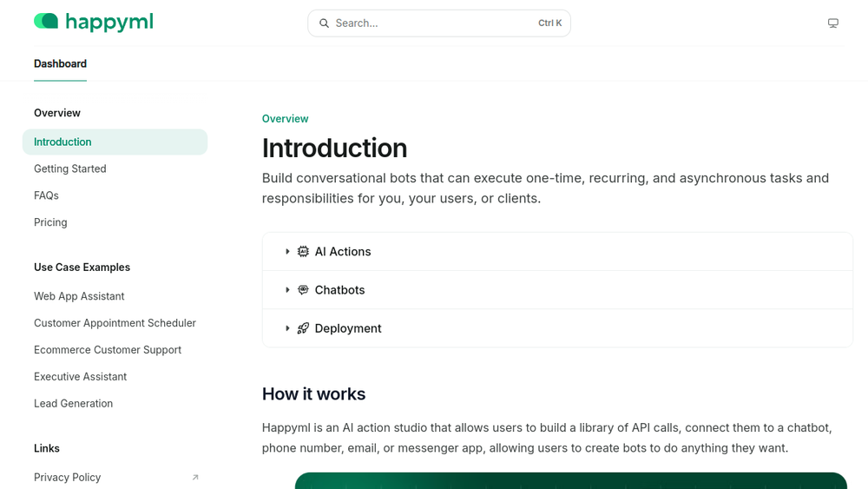
Task: Focus the Search input field
Action: coord(439,23)
